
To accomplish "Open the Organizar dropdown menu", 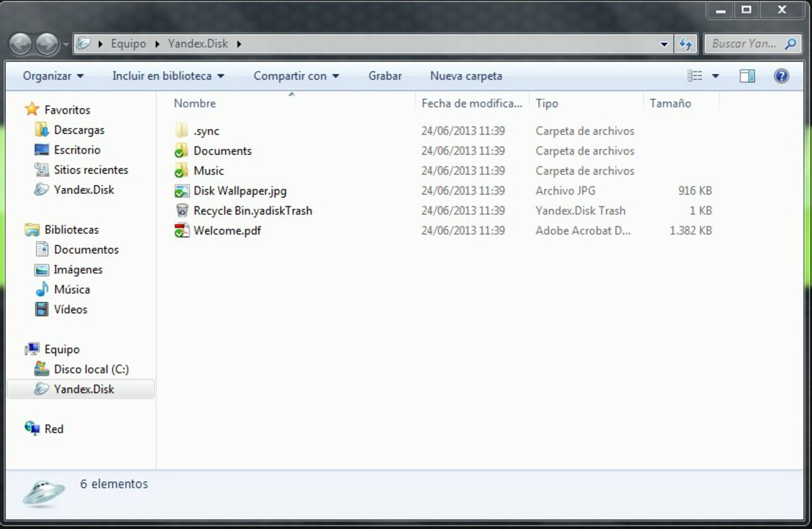I will pos(54,76).
